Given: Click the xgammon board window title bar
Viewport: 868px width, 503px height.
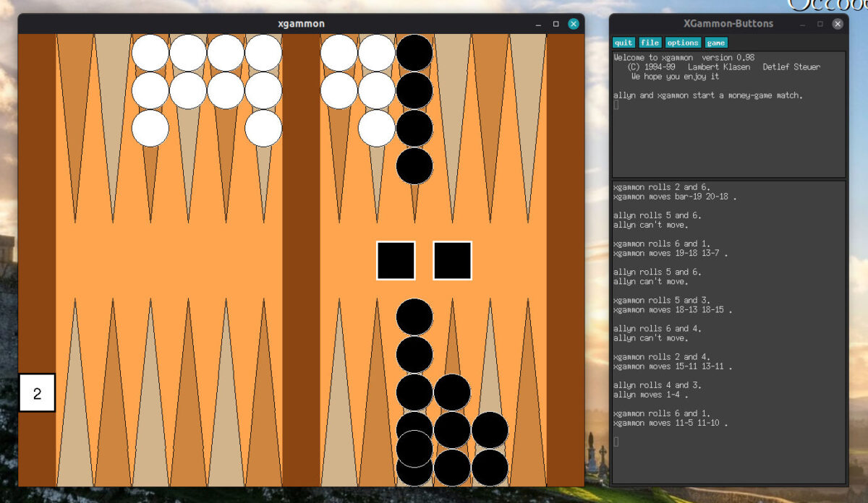Looking at the screenshot, I should coord(300,23).
